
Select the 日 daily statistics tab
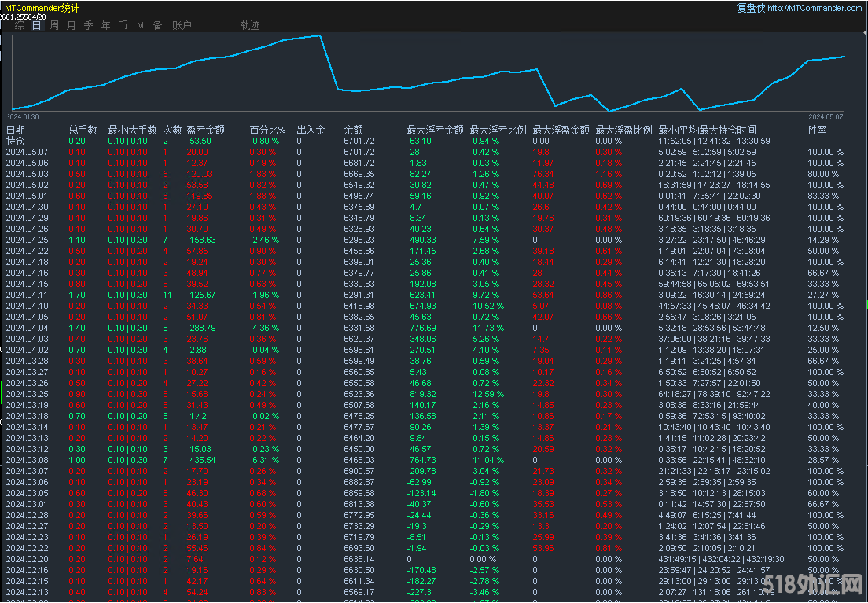37,25
